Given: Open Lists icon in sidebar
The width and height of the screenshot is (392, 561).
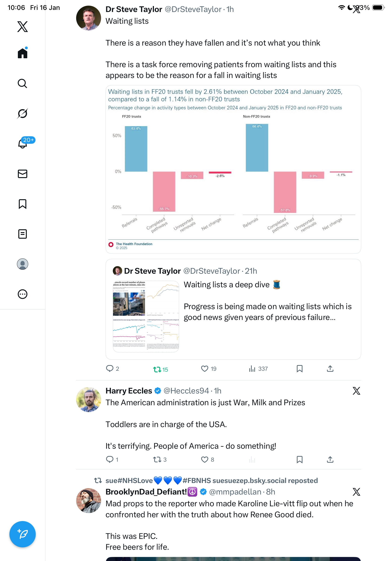Looking at the screenshot, I should pyautogui.click(x=23, y=234).
